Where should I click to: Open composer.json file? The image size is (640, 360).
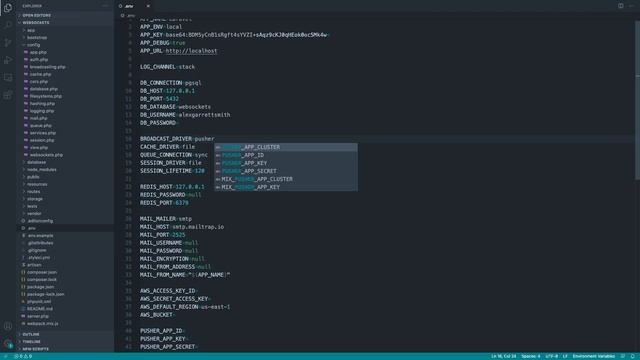click(x=65, y=272)
